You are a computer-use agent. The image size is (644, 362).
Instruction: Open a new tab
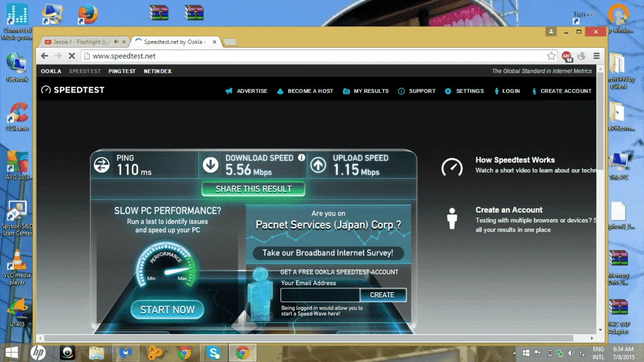230,42
